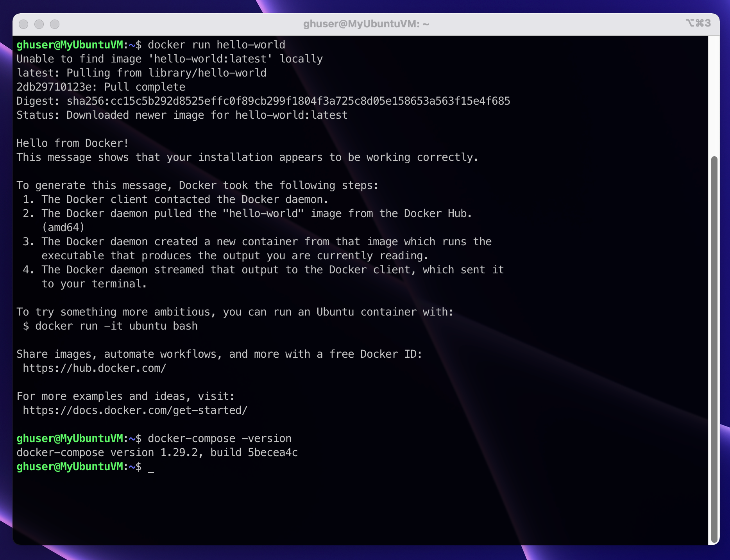Image resolution: width=730 pixels, height=560 pixels.
Task: Click 'docker-compose version 1.29.2' output line
Action: [157, 453]
